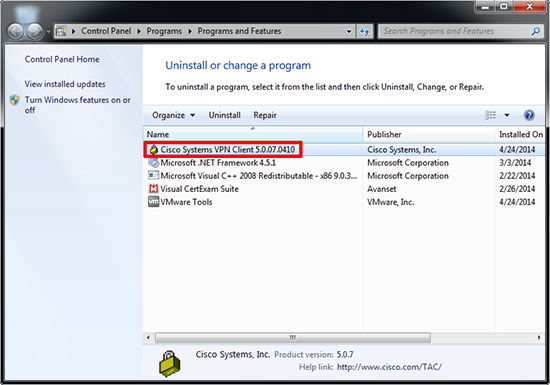
Task: Click the blue Help icon
Action: click(529, 115)
